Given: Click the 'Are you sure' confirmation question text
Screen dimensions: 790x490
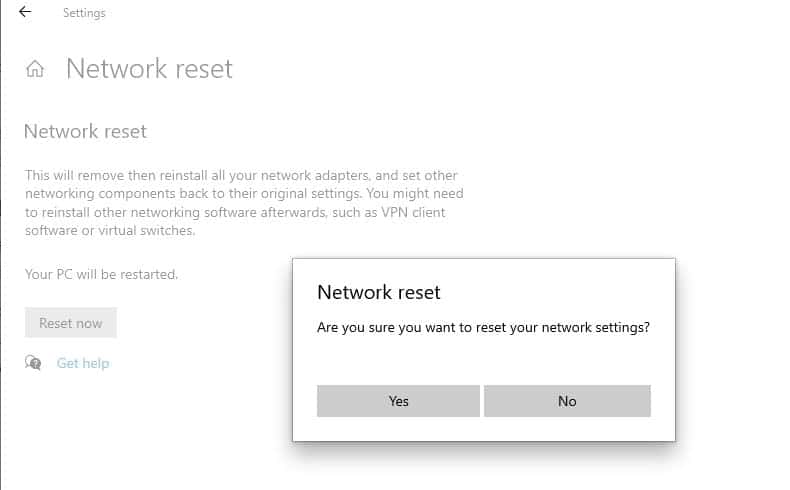Looking at the screenshot, I should pyautogui.click(x=483, y=327).
